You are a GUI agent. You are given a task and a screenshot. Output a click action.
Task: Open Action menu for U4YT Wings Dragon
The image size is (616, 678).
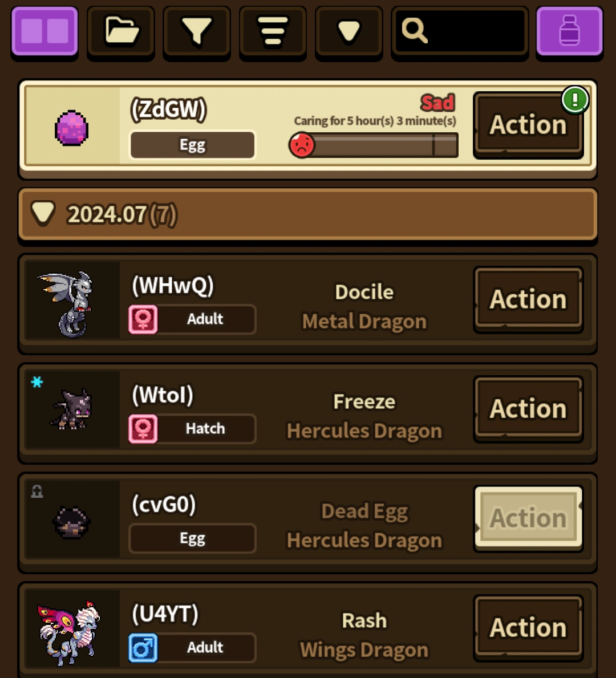tap(528, 627)
